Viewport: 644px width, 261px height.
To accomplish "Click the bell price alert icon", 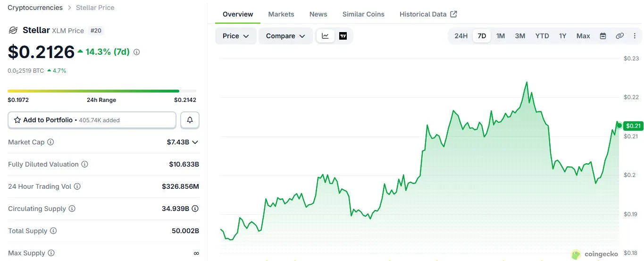I will coord(190,120).
